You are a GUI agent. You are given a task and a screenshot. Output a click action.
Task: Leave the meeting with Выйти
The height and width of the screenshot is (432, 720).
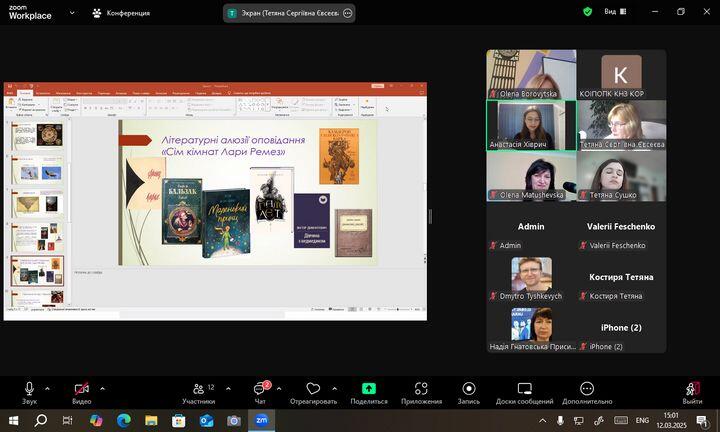[692, 393]
